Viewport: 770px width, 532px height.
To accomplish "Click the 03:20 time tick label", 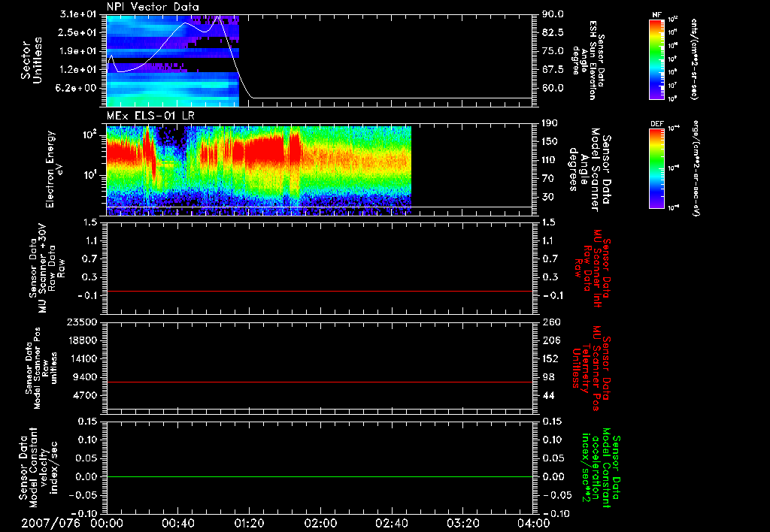I will coord(462,523).
